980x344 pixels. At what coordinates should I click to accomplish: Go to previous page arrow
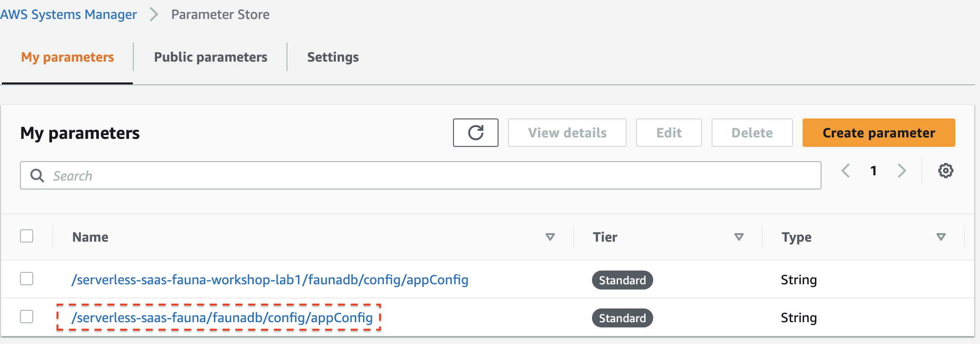pyautogui.click(x=845, y=171)
